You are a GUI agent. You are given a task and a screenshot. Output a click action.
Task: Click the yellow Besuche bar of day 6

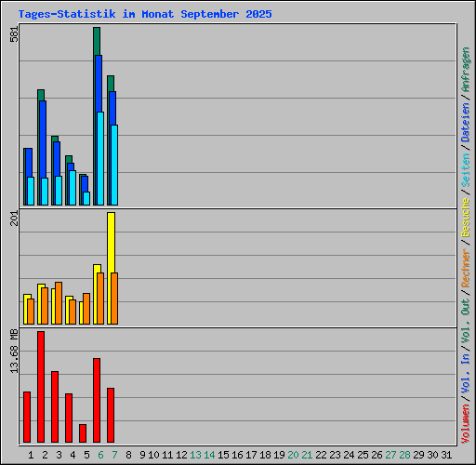[97, 269]
